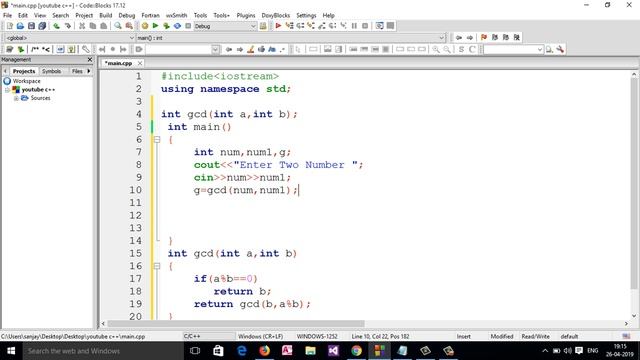Zoom out with the magnifier-minus icon
This screenshot has height=360, width=640.
[447, 49]
